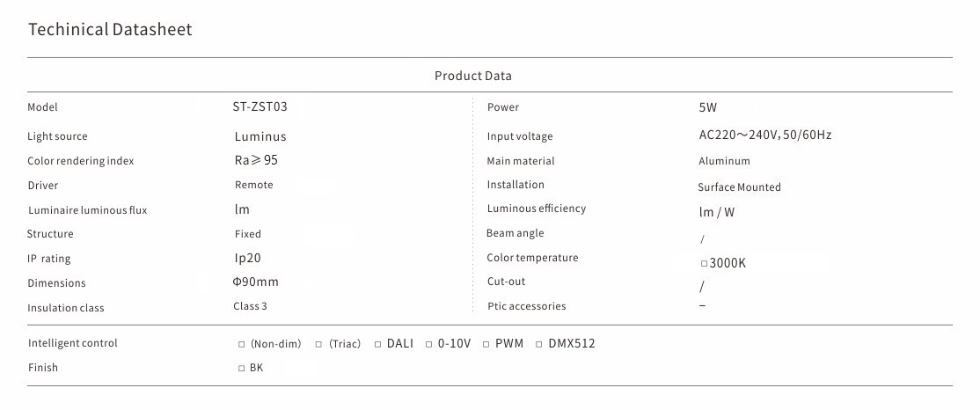The image size is (980, 410).
Task: Click the Ip20 rating value
Action: point(247,259)
